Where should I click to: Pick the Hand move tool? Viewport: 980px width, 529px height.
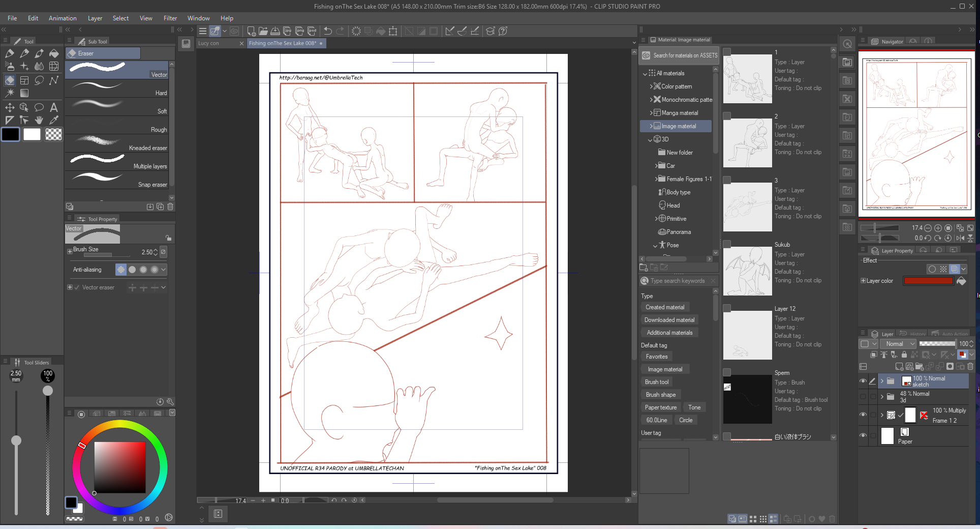[x=39, y=120]
